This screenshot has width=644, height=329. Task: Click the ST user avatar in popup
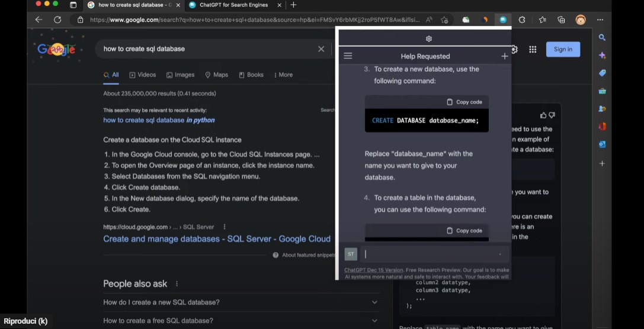pos(350,254)
